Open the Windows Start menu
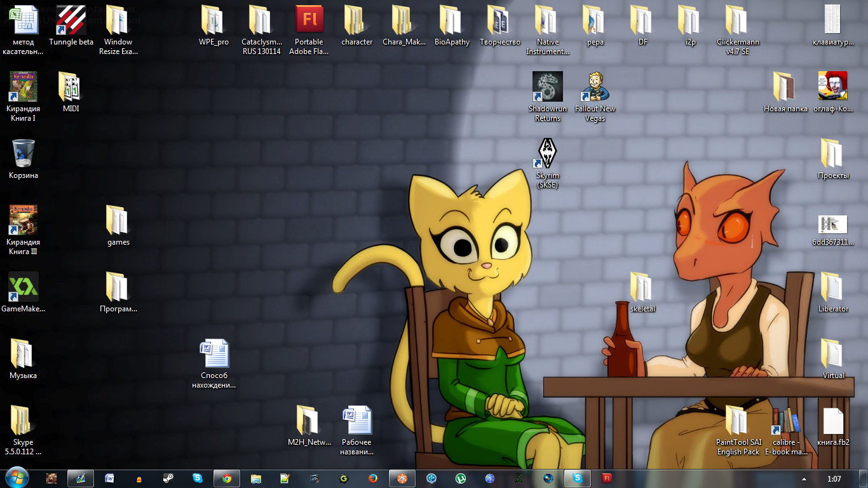The image size is (868, 488). click(17, 478)
